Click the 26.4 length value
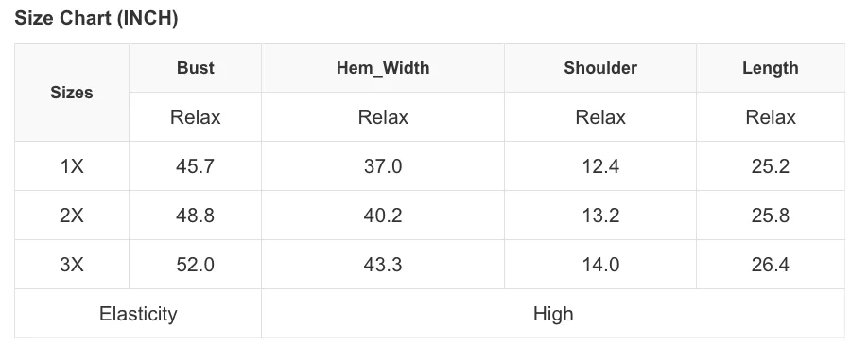Image resolution: width=868 pixels, height=363 pixels. [771, 265]
